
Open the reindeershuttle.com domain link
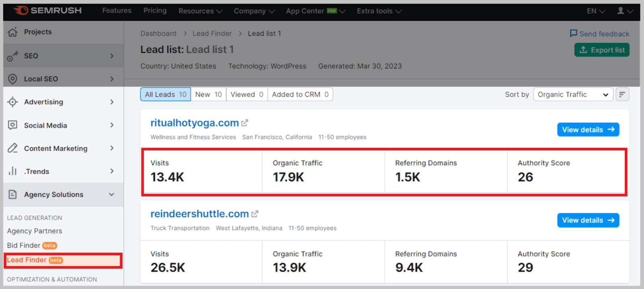[200, 214]
